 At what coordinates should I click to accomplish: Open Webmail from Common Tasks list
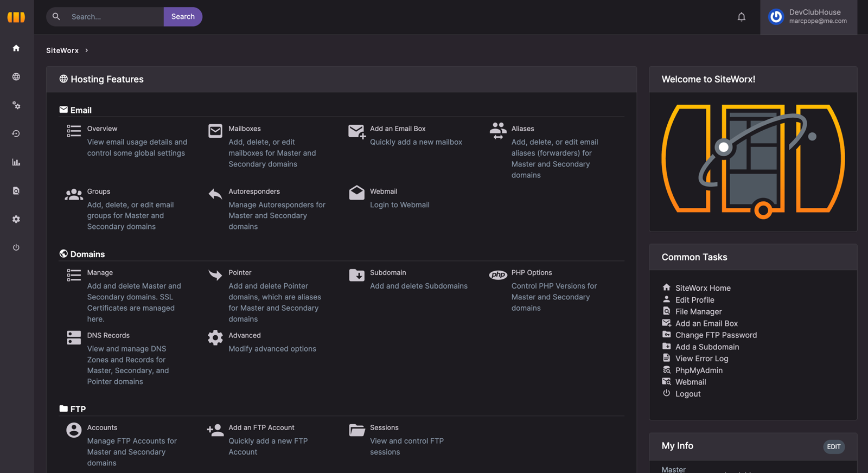pos(691,382)
